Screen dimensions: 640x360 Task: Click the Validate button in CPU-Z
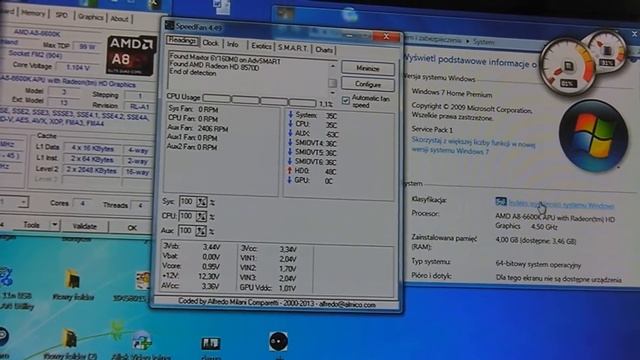[x=84, y=226]
